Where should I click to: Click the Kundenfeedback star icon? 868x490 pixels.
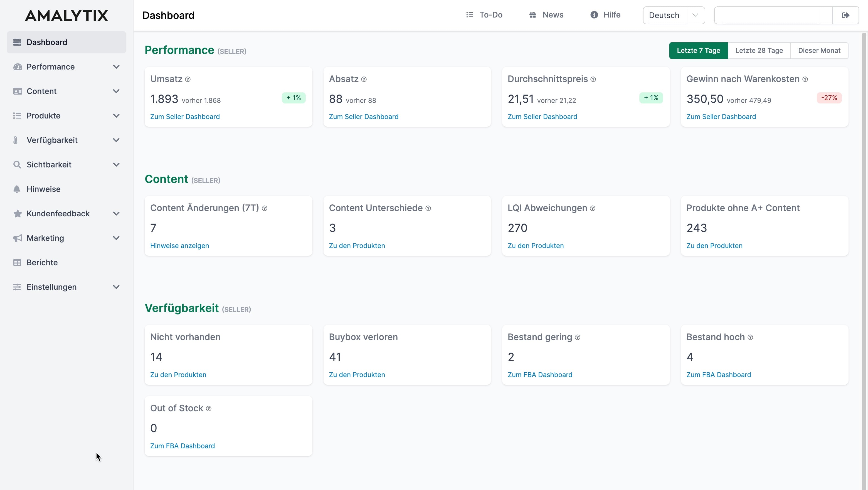(18, 214)
